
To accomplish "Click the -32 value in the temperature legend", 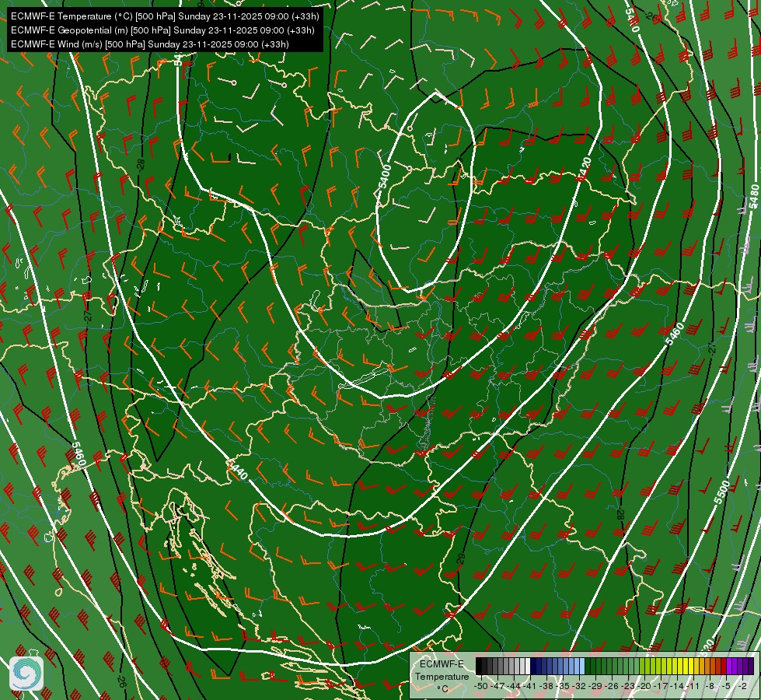I will 579,686.
